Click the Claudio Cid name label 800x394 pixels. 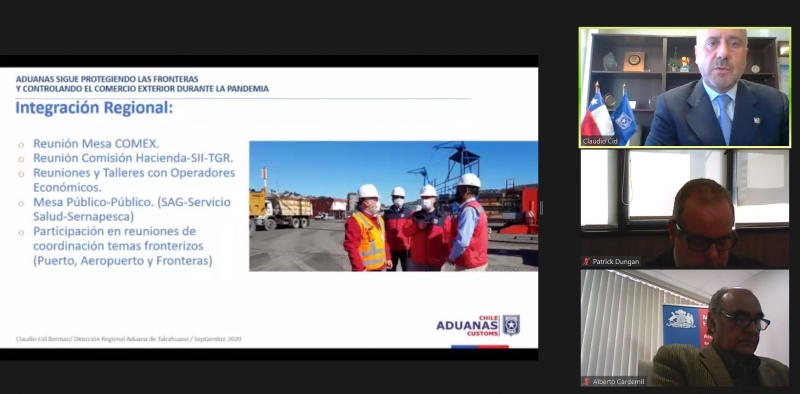(x=601, y=141)
